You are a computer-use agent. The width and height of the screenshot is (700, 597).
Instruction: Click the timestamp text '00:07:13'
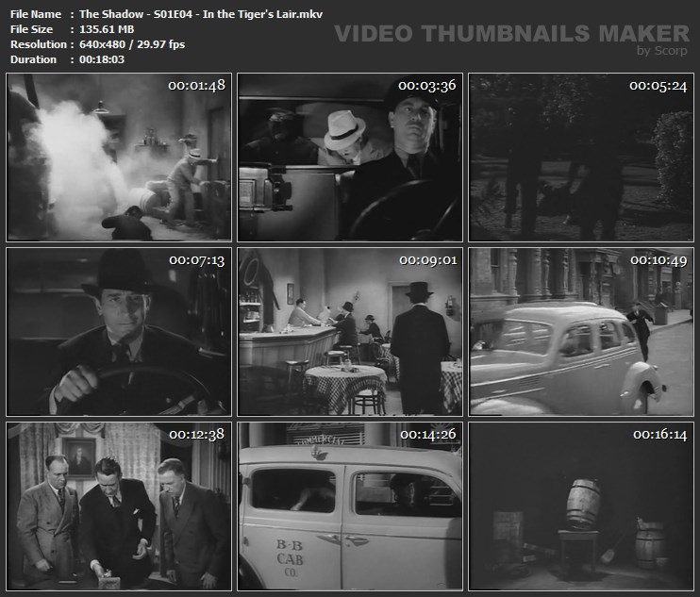[x=196, y=260]
